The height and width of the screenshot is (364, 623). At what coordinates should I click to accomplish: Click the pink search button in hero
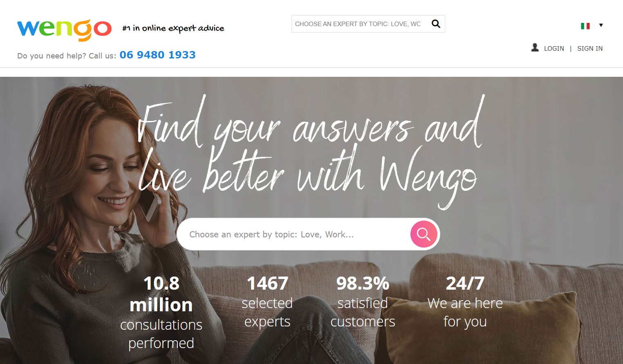click(x=424, y=234)
